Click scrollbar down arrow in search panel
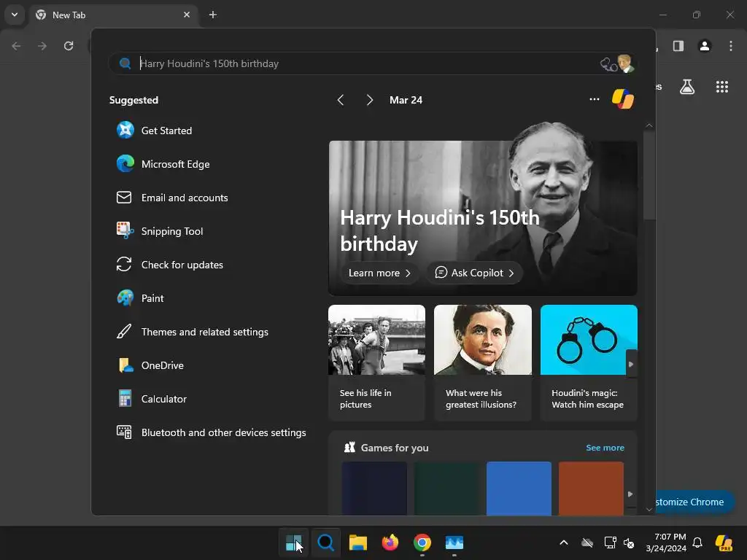 (x=649, y=509)
